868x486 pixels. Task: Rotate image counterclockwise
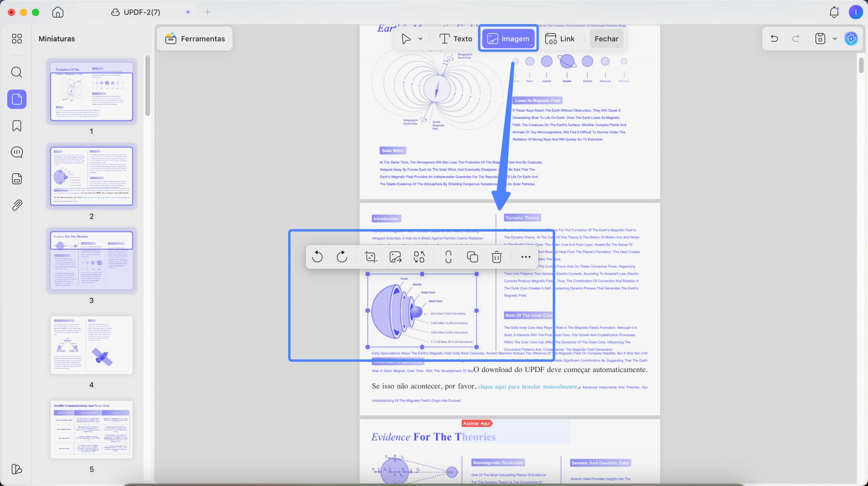pos(317,257)
